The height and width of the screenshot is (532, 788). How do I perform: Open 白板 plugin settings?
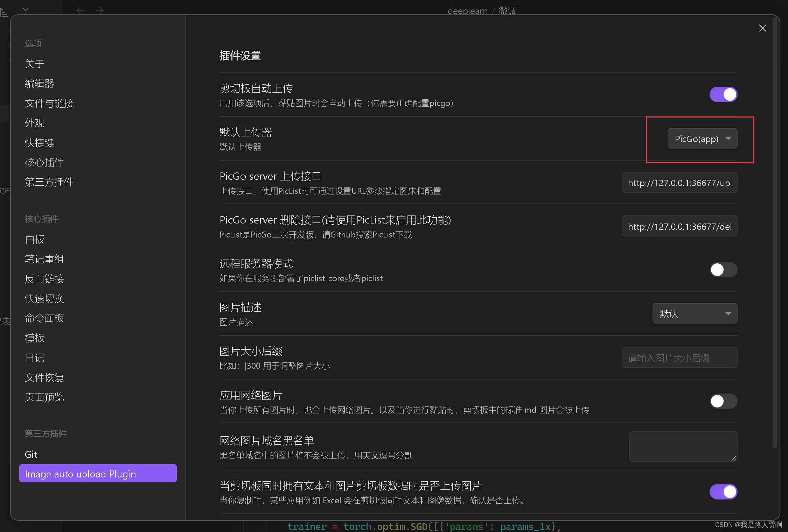(x=35, y=239)
